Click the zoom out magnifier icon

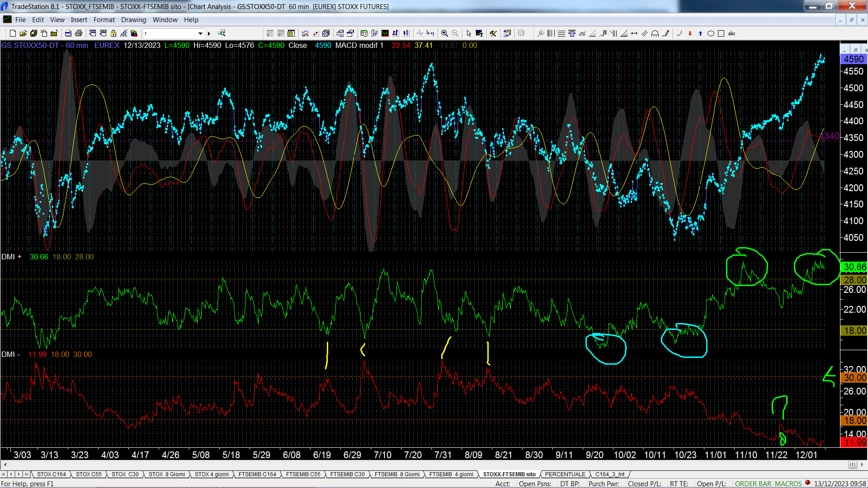(x=455, y=33)
